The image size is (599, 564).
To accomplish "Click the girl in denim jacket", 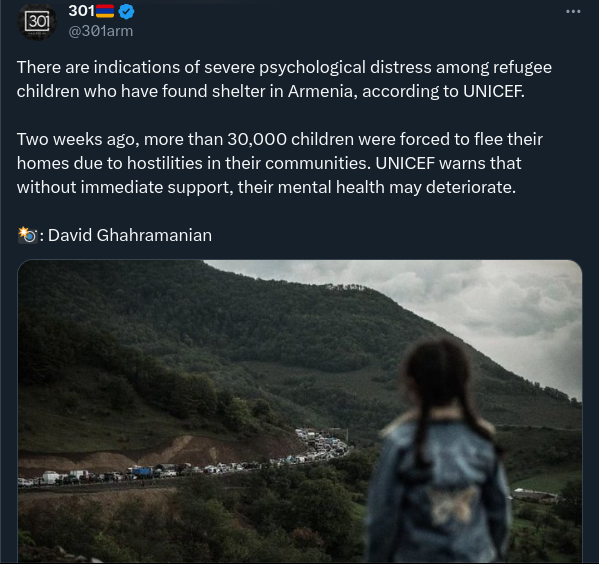I will [439, 451].
